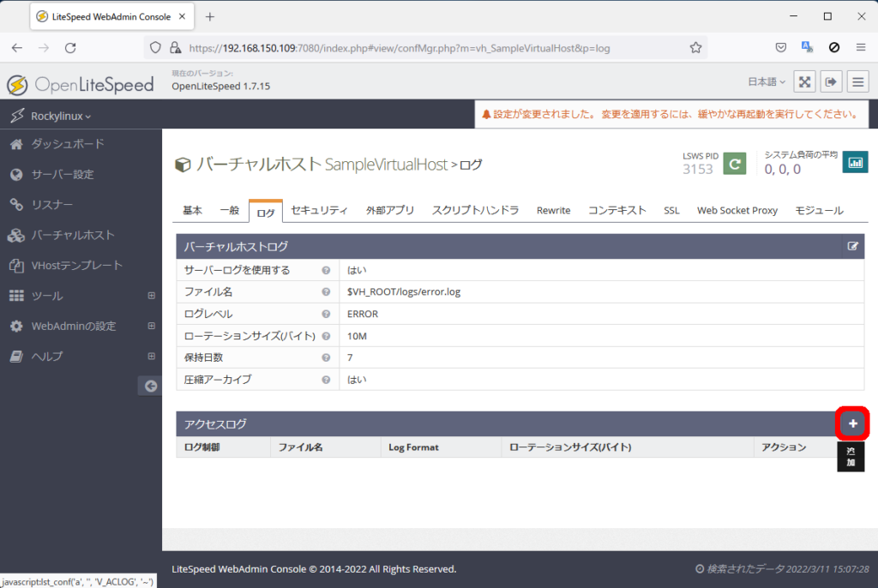Click help icon next to 保持日数
Screen dimensions: 878x588
click(326, 357)
